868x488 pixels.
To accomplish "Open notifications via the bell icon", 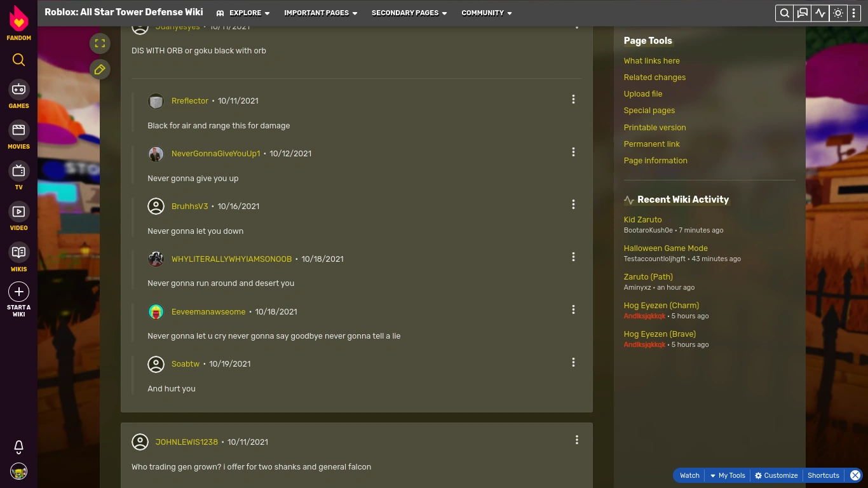I will (x=18, y=447).
